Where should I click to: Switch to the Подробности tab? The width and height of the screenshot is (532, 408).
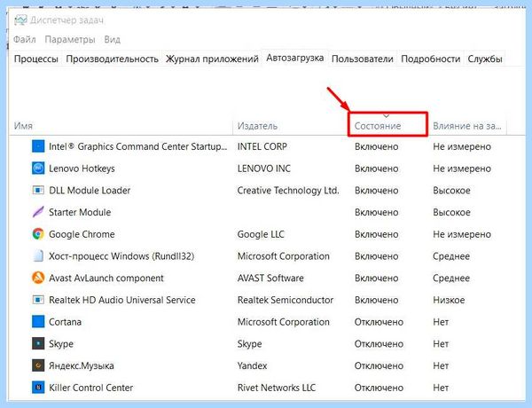pos(431,59)
